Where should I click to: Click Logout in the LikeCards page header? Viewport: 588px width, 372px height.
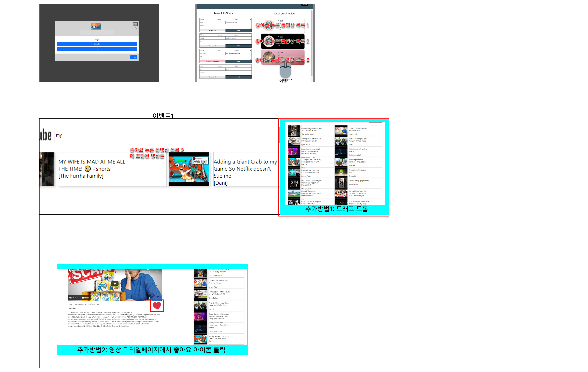(305, 5)
